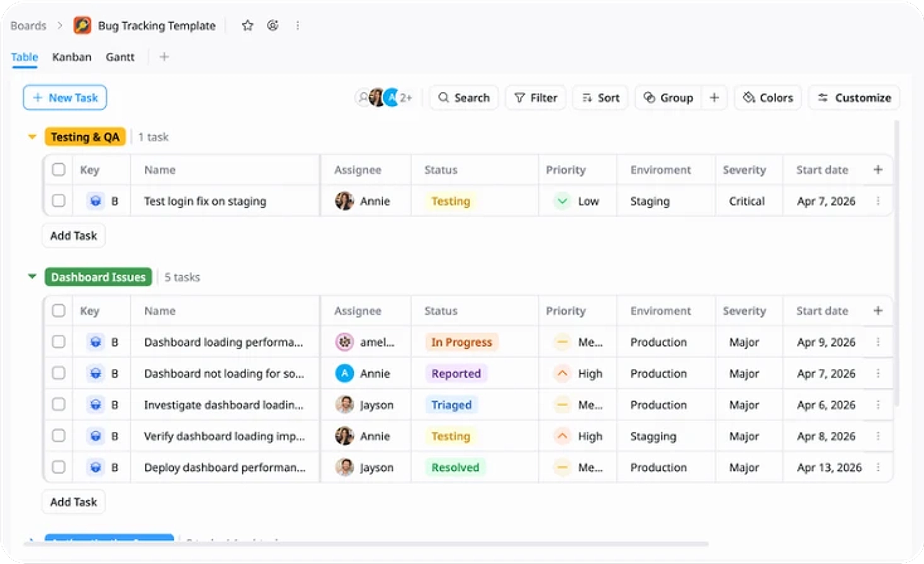Check the Dashboard loading performance row
The image size is (924, 564).
(x=59, y=342)
